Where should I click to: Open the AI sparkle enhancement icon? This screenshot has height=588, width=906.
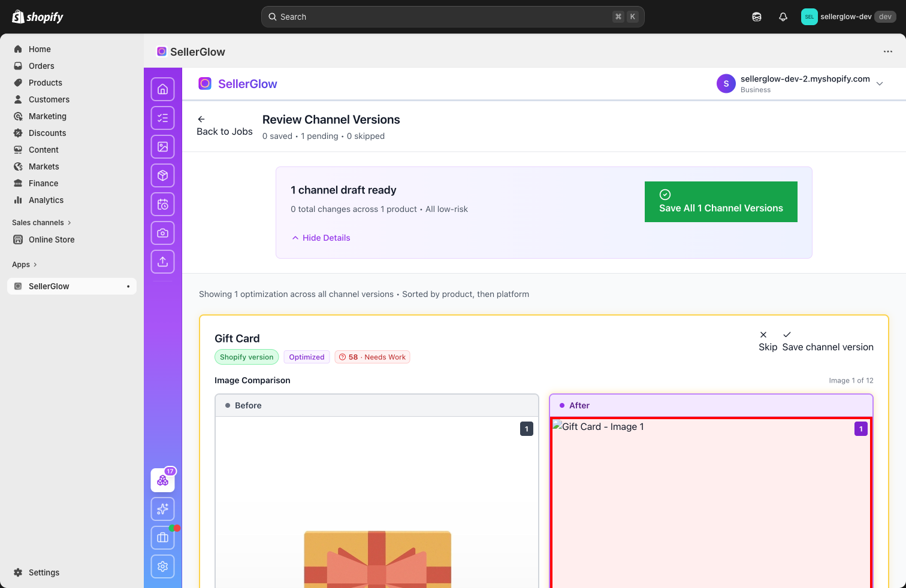coord(162,509)
